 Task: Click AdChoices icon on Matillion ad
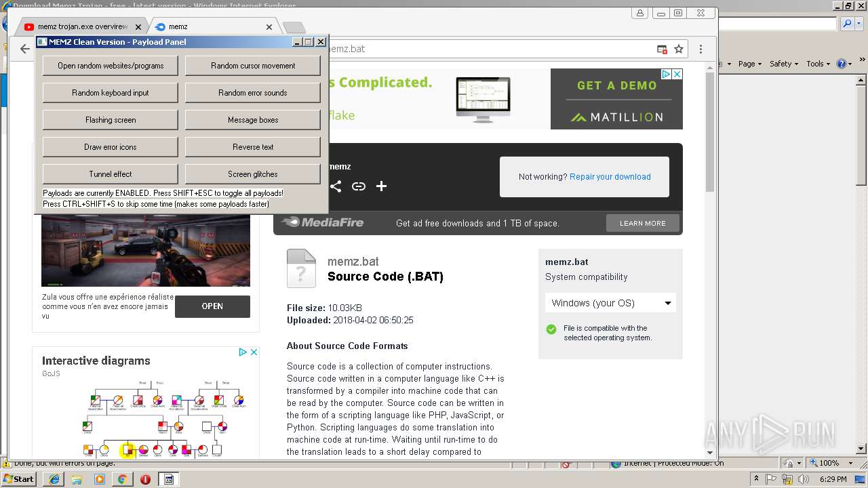coord(667,75)
